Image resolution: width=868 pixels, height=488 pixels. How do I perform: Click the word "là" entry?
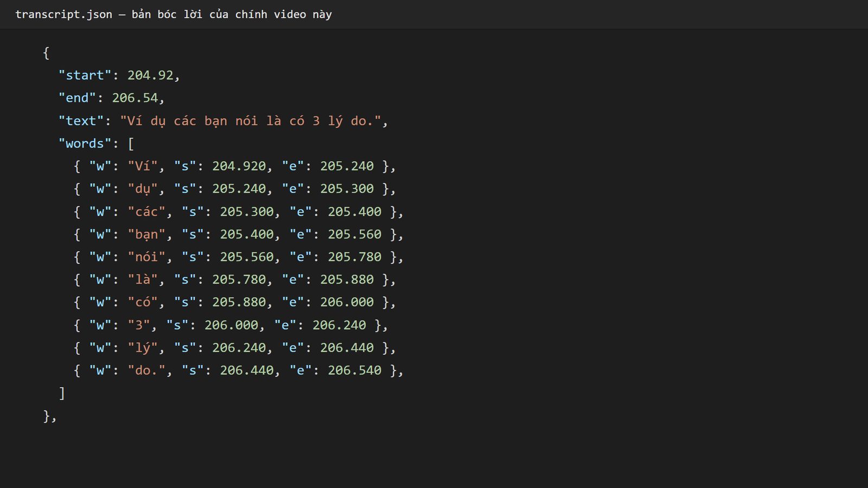coord(143,280)
